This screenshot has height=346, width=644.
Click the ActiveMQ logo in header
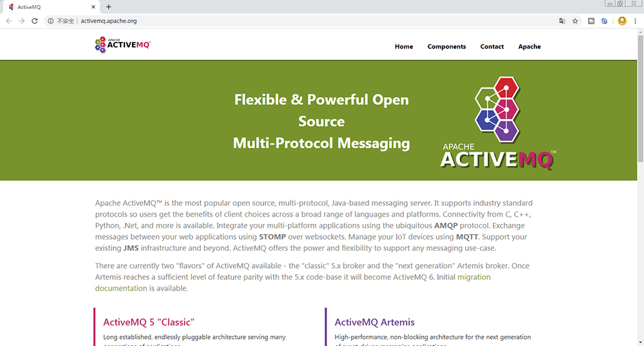(x=122, y=44)
